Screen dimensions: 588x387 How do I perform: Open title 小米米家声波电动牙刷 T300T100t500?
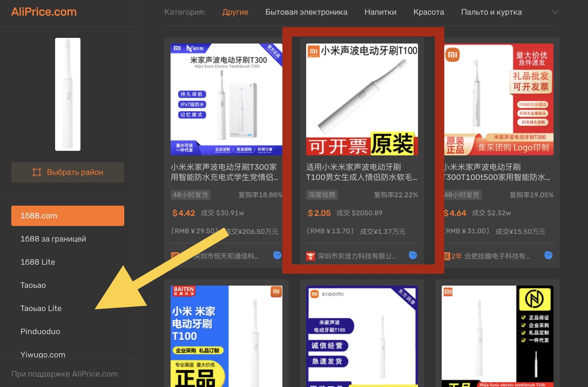[497, 172]
